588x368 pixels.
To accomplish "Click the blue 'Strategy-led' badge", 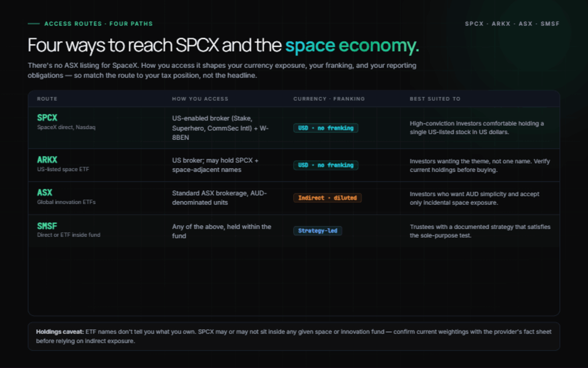I will pyautogui.click(x=318, y=231).
